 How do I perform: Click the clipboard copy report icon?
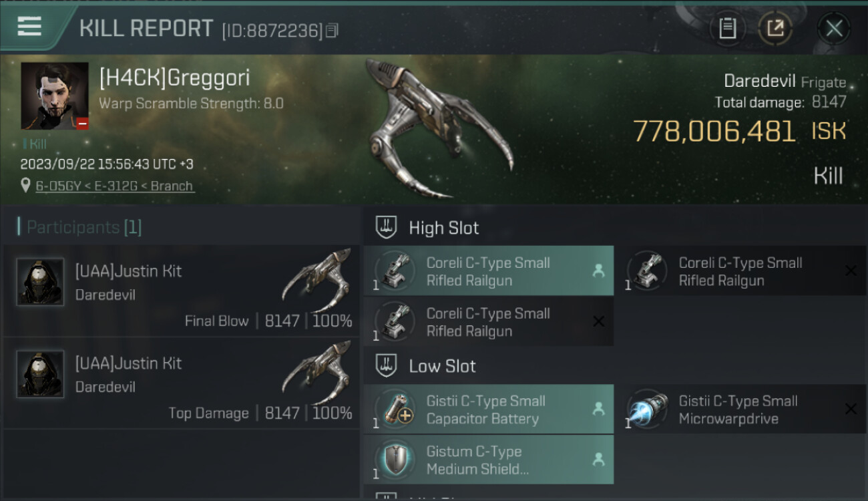(727, 29)
